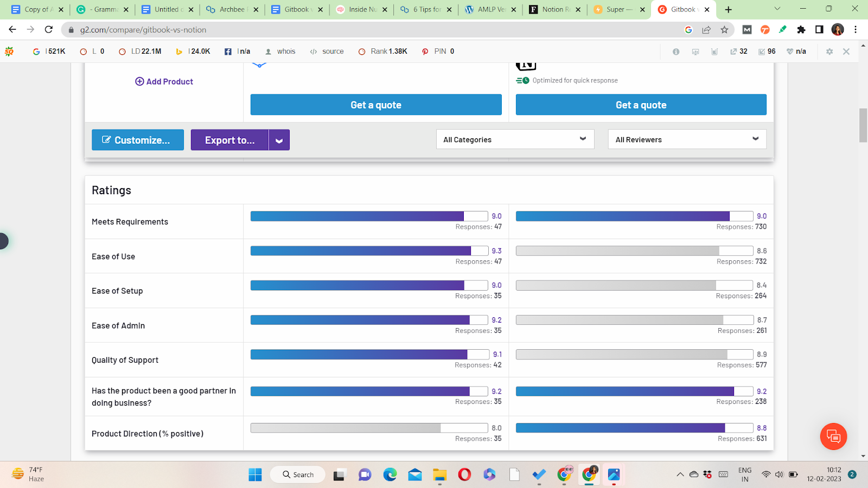
Task: Expand the Export to options chevron
Action: click(x=279, y=140)
